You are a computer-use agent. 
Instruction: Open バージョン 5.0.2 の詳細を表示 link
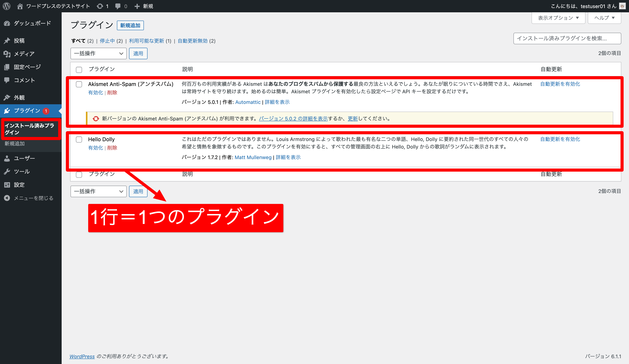293,119
